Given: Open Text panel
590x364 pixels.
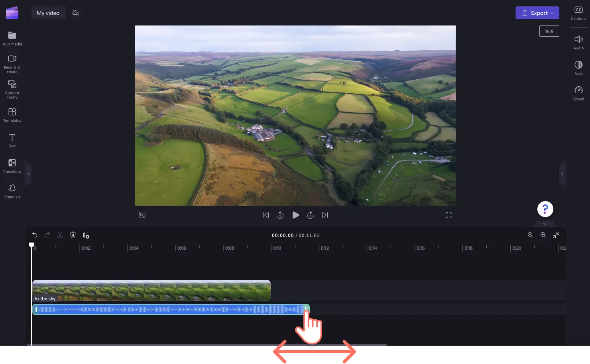Looking at the screenshot, I should (x=12, y=140).
